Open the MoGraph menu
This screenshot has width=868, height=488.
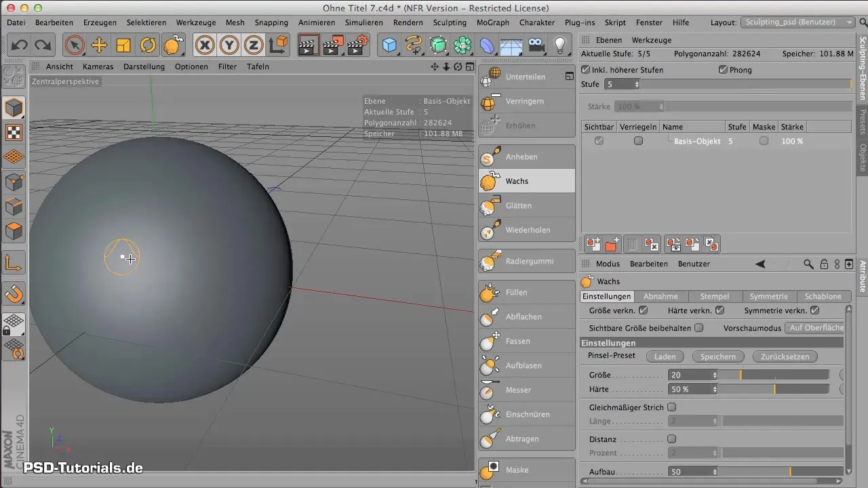[493, 22]
